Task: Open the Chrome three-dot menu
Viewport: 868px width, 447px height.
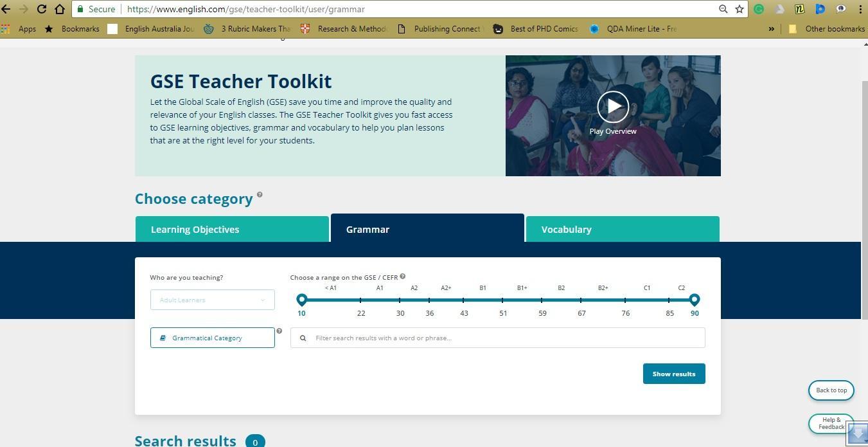Action: pos(860,9)
